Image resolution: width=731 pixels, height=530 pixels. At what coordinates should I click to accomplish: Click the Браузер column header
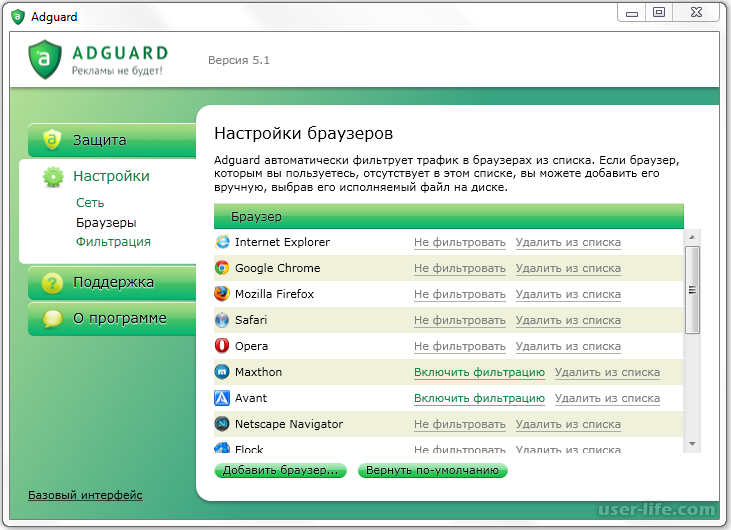(448, 216)
